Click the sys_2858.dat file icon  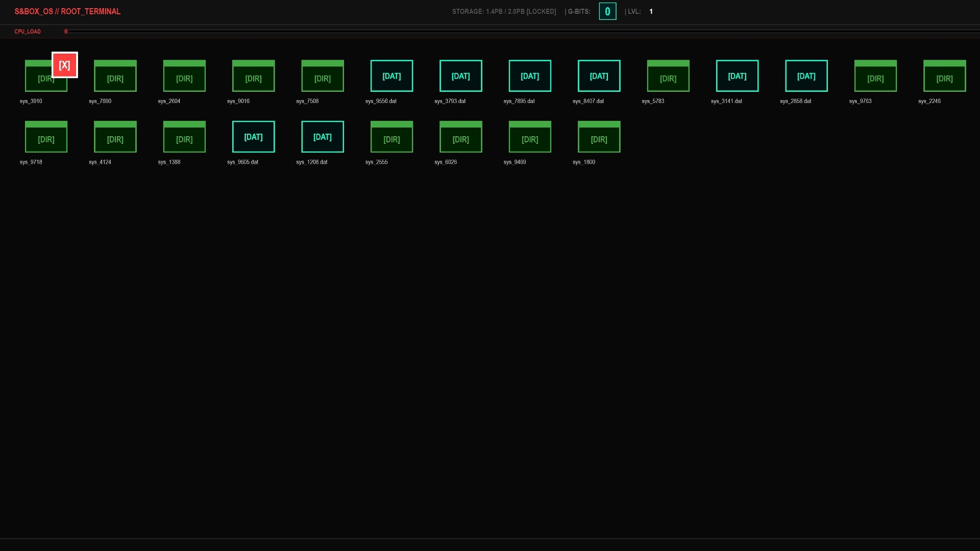pyautogui.click(x=806, y=76)
